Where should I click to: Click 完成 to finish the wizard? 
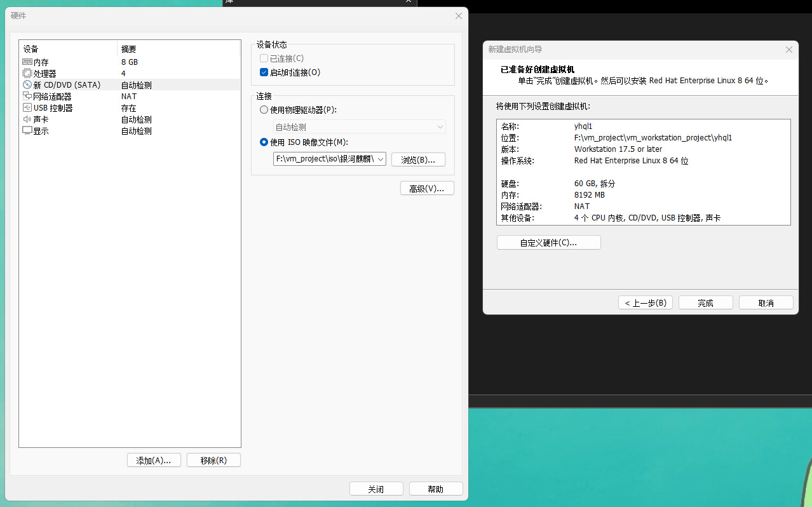pyautogui.click(x=705, y=303)
